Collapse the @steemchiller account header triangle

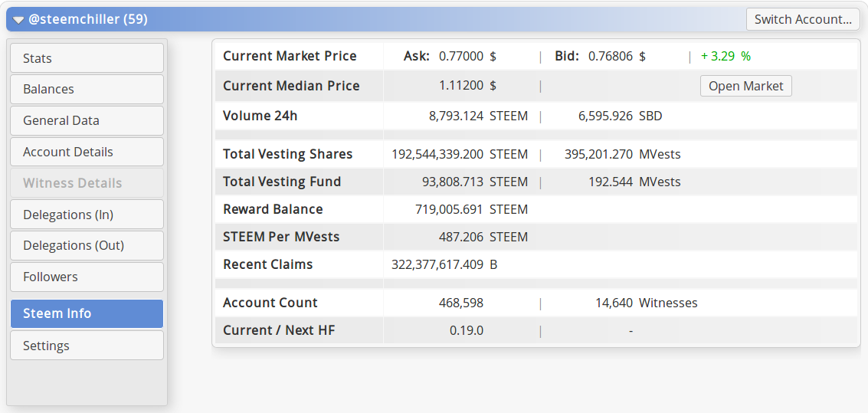pos(19,20)
